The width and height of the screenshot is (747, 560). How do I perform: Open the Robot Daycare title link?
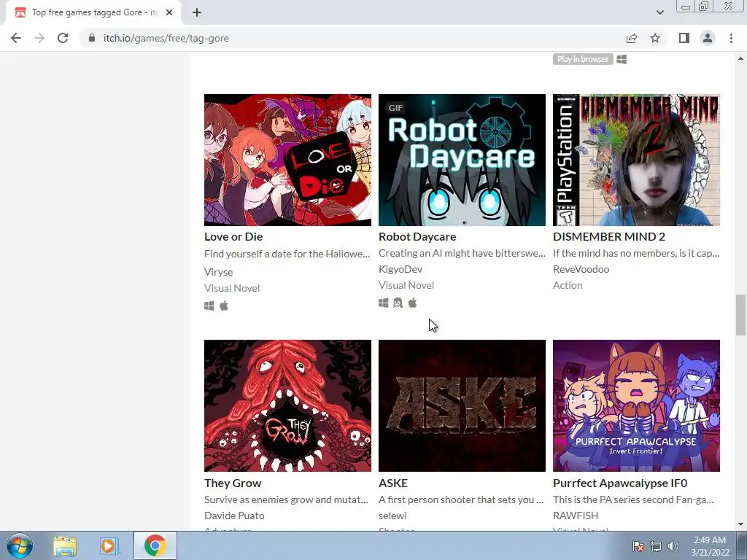click(x=417, y=237)
